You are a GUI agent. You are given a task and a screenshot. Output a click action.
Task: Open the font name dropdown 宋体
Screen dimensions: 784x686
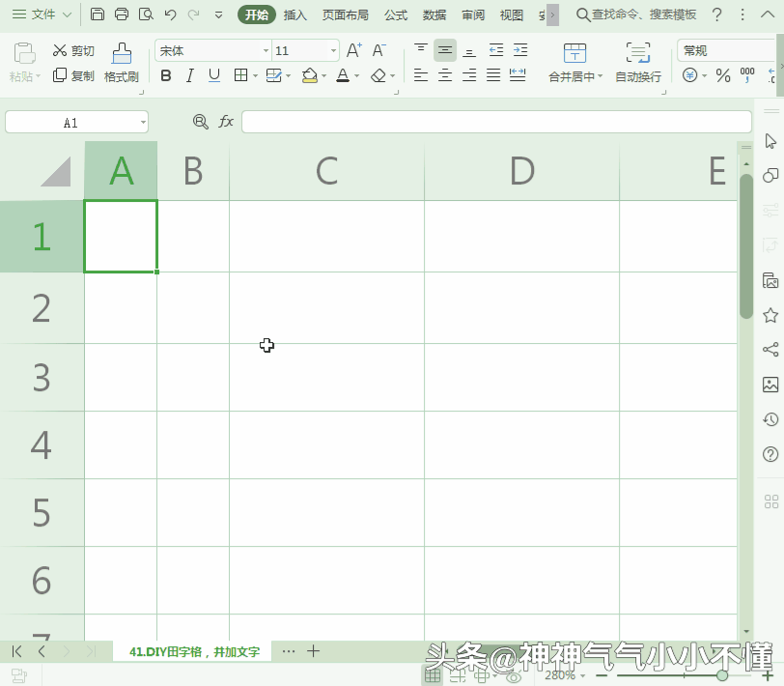click(266, 50)
